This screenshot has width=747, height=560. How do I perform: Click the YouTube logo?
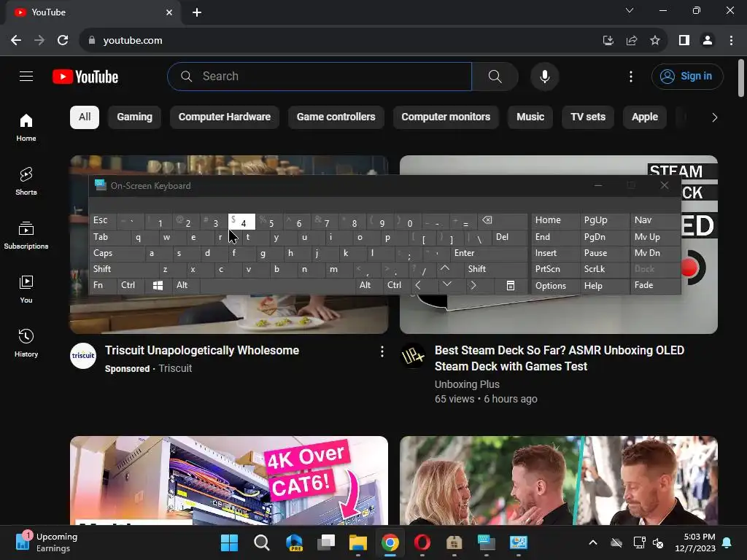(85, 77)
